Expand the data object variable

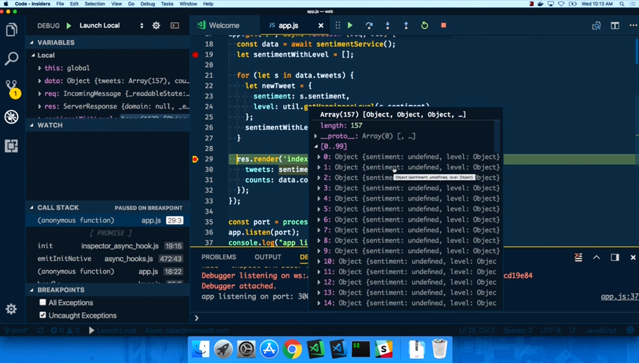coord(40,81)
